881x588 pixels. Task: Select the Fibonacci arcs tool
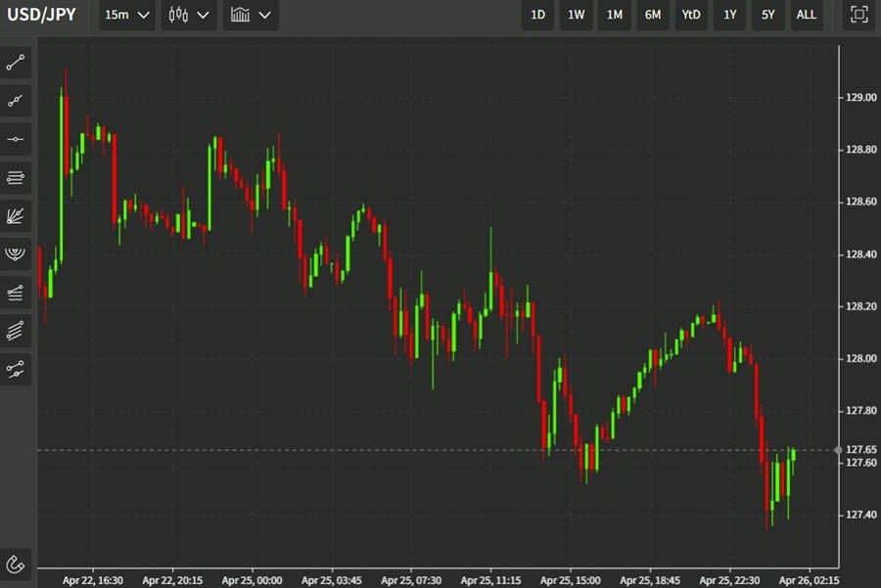point(16,254)
